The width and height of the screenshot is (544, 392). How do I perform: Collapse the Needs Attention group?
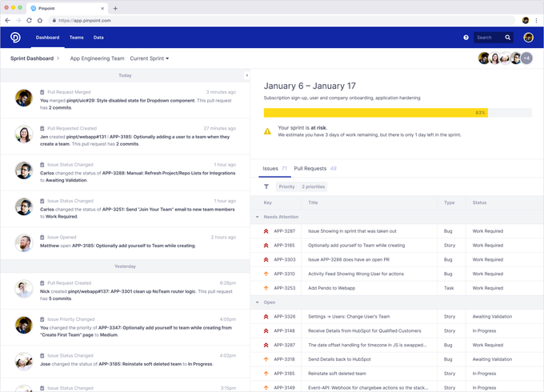pos(258,217)
